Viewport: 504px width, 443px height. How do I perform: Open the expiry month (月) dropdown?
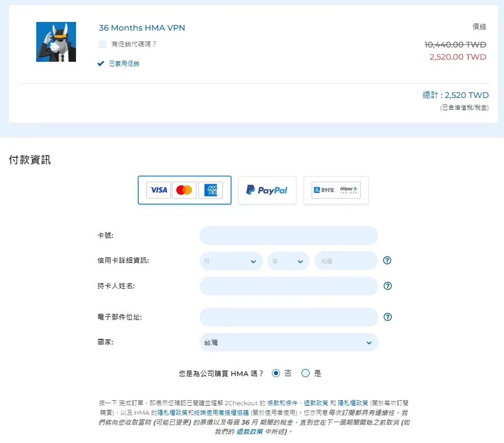(x=231, y=261)
